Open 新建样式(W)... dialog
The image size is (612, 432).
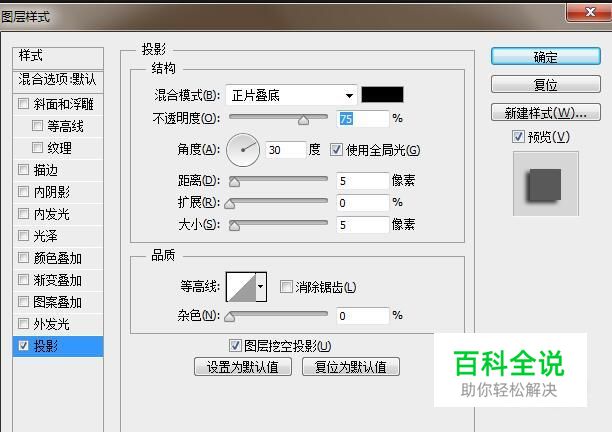click(x=545, y=112)
